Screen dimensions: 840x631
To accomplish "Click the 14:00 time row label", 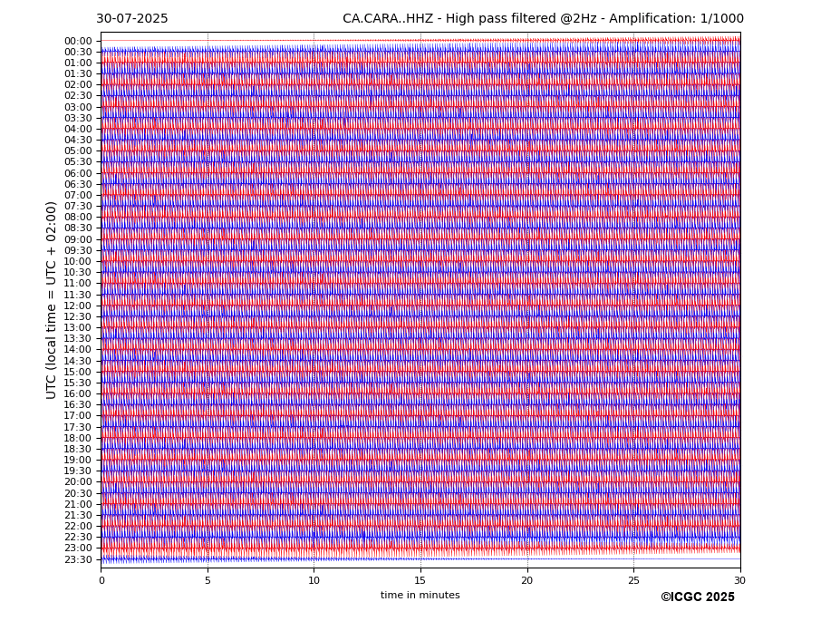I will click(78, 350).
